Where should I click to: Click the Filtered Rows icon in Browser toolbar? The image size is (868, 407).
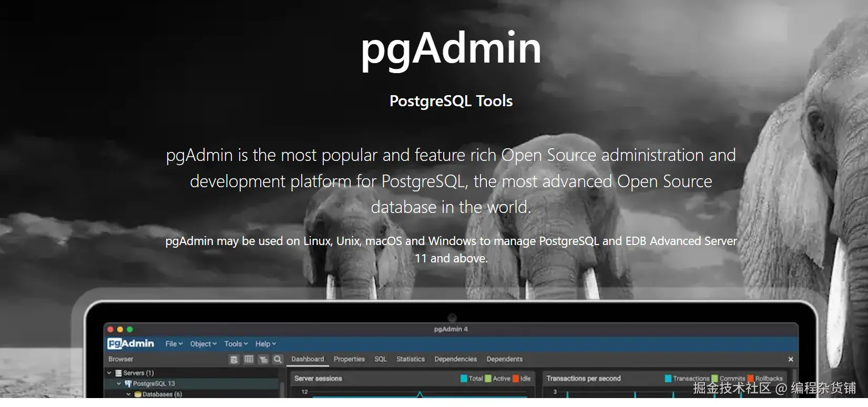tap(263, 359)
